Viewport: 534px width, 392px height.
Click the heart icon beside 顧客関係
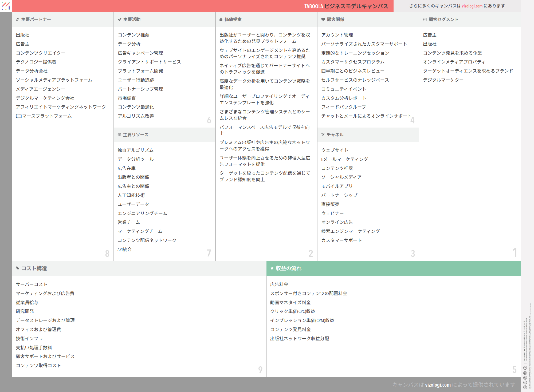[323, 19]
